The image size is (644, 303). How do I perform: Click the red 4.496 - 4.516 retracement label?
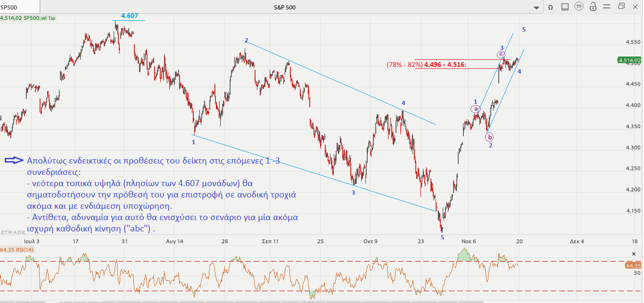coord(445,65)
